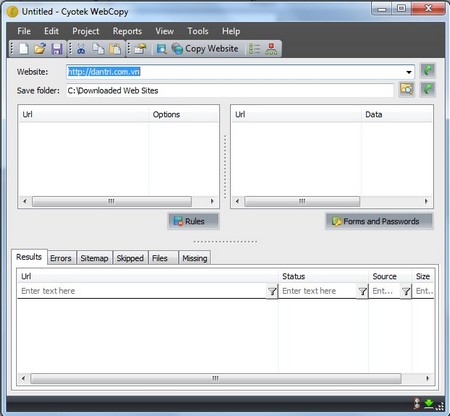Screen dimensions: 450x416
Task: Maximize the WebCopy window
Action: (402, 9)
